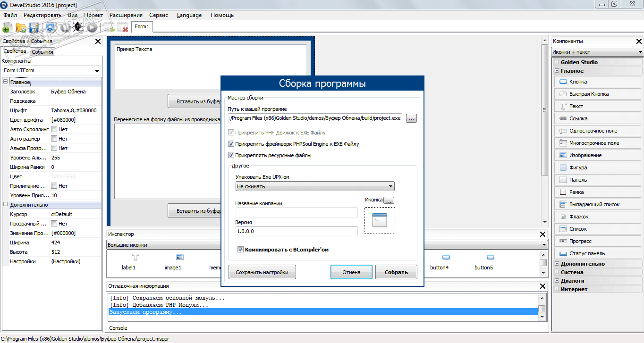Toggle Прикреплять ресурсные файлы checkbox

tap(231, 155)
